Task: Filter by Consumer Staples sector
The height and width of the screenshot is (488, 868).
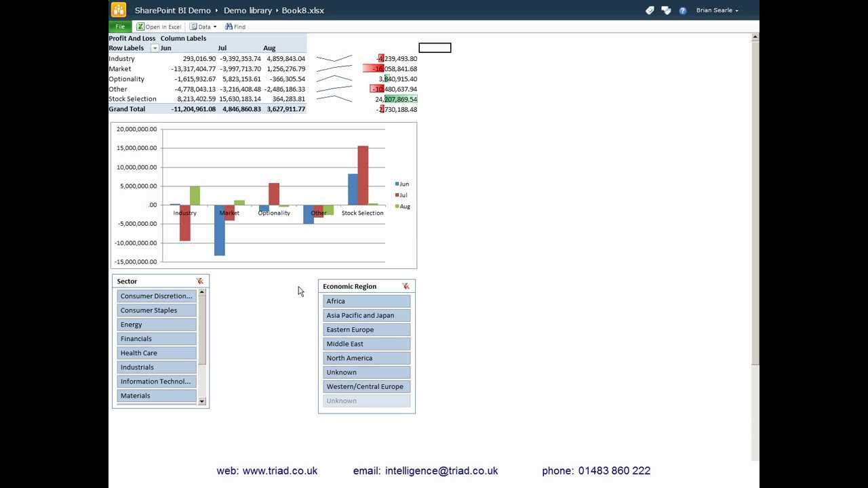Action: (x=157, y=310)
